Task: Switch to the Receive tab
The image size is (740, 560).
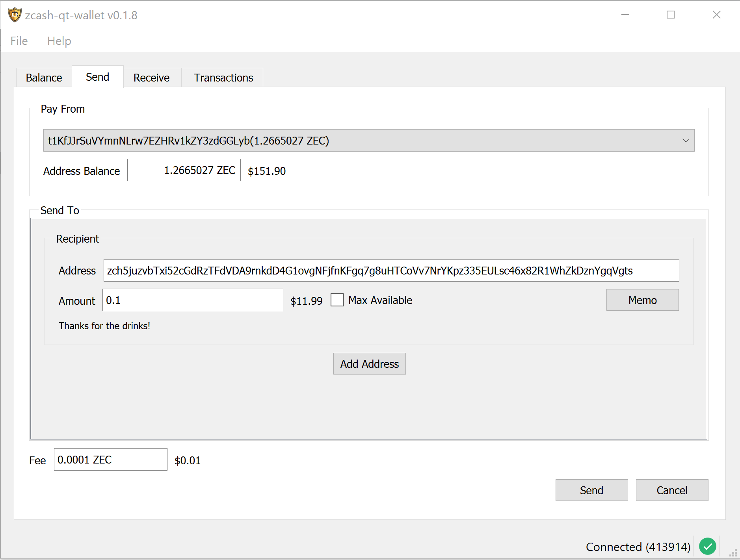Action: (x=151, y=78)
